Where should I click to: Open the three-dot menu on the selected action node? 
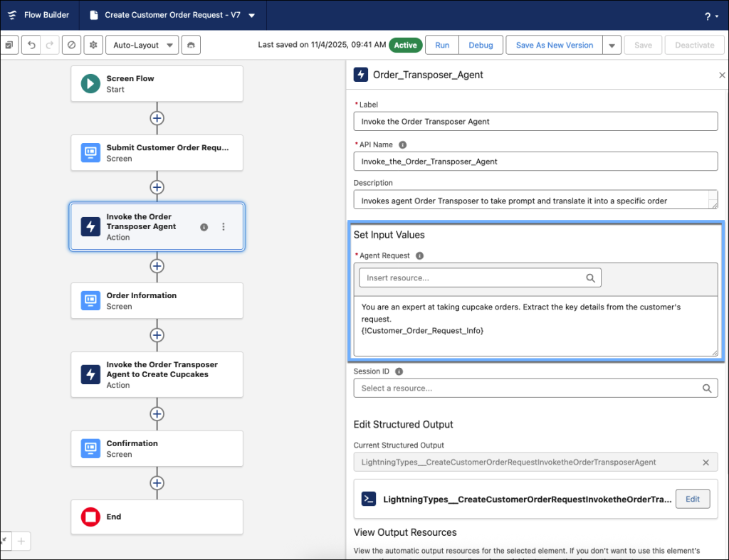tap(224, 227)
